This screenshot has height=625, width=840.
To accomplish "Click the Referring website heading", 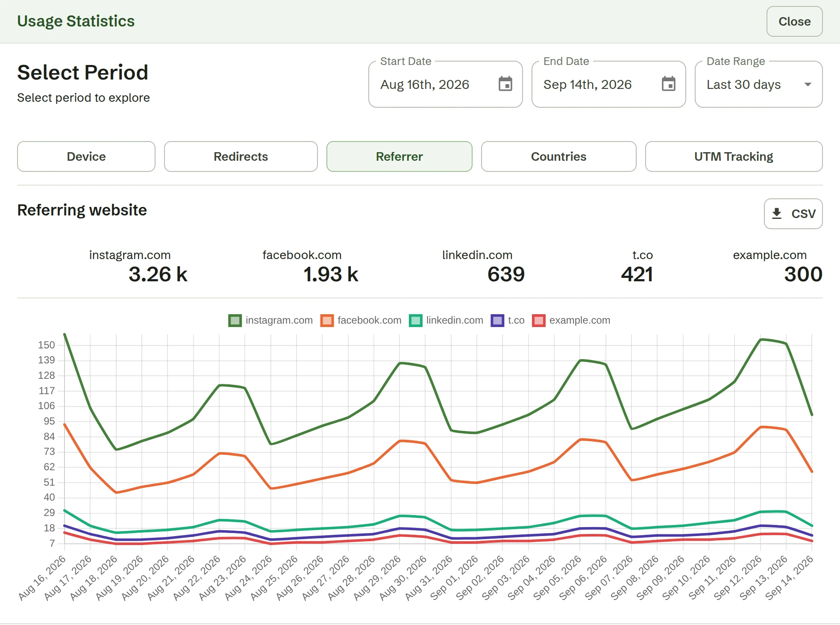I will [x=82, y=210].
